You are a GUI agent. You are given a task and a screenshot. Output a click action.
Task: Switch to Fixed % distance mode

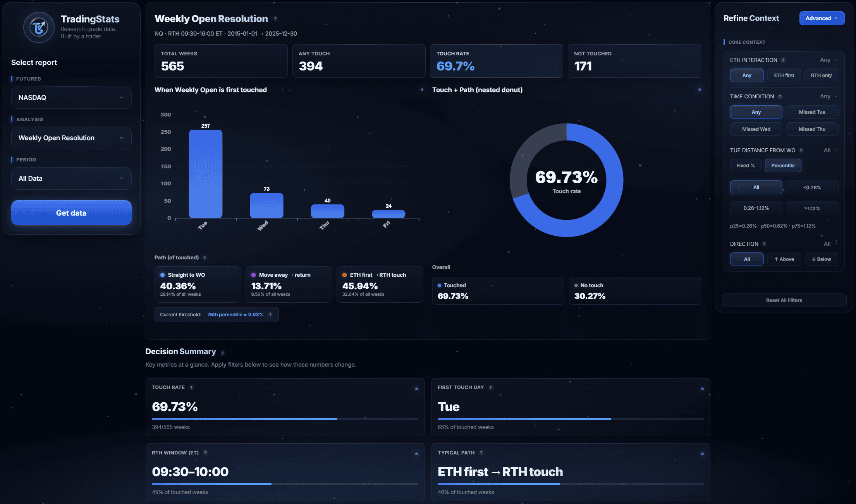(745, 166)
